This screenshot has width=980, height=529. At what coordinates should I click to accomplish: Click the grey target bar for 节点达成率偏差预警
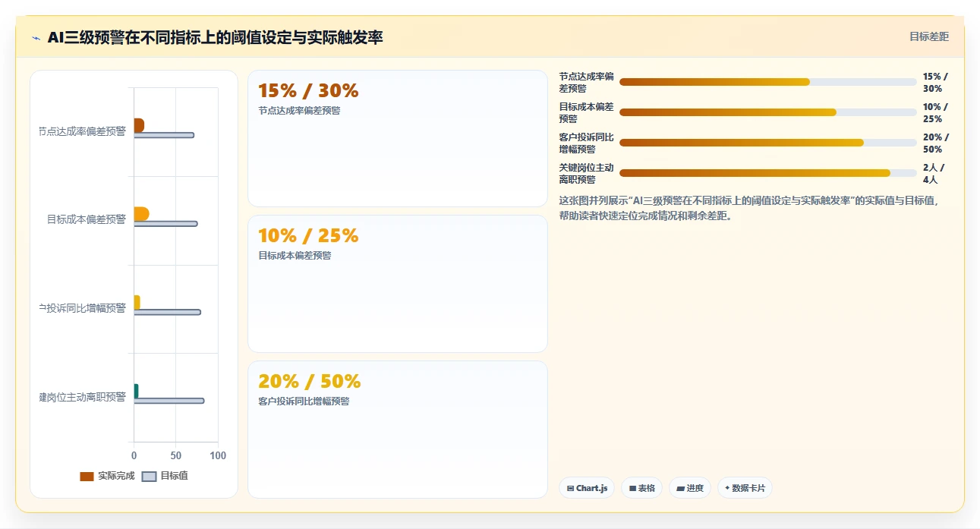pyautogui.click(x=164, y=135)
